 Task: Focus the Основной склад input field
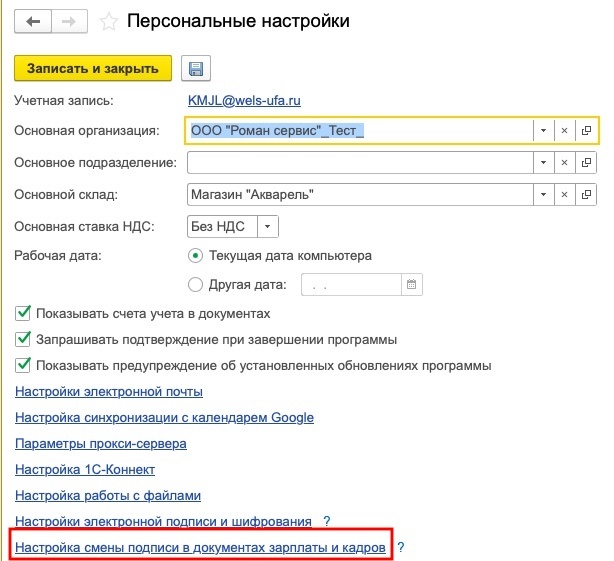[360, 195]
